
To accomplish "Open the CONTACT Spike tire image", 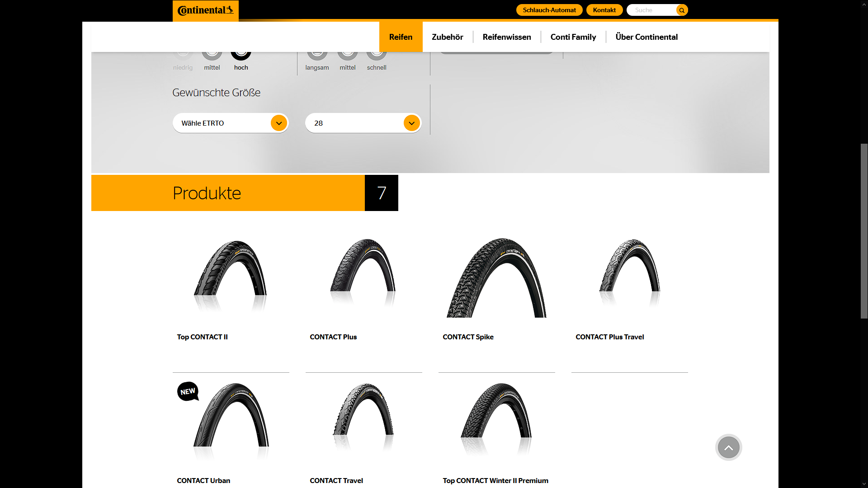I will coord(496,277).
